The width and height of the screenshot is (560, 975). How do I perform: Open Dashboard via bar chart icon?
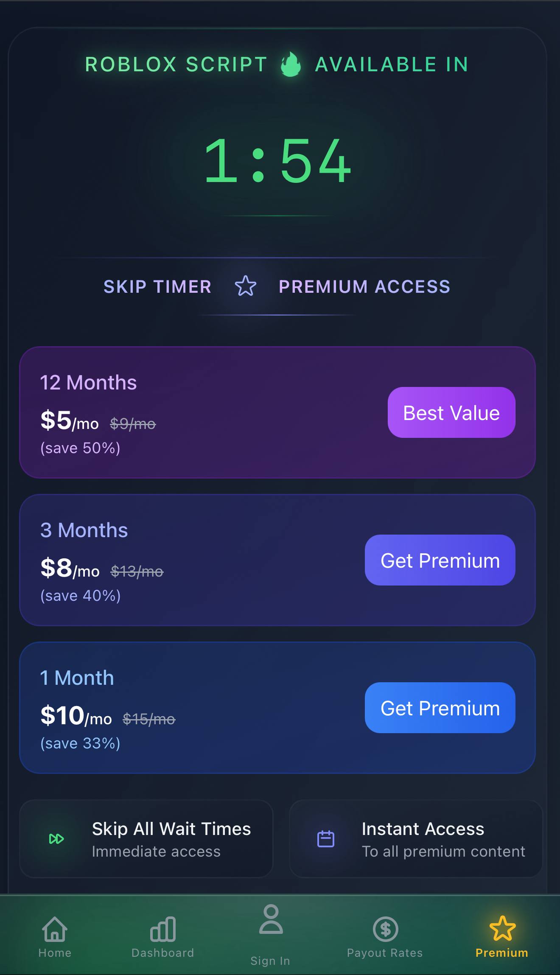pos(163,929)
